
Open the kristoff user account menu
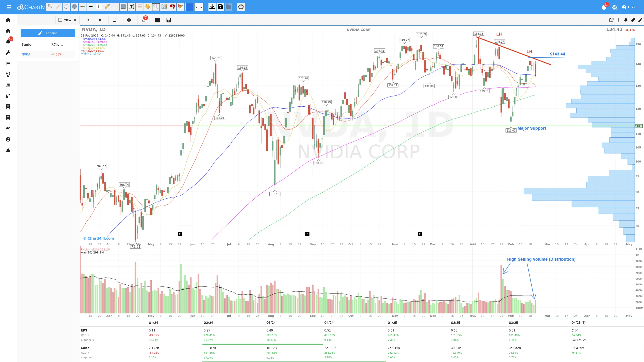pos(630,7)
